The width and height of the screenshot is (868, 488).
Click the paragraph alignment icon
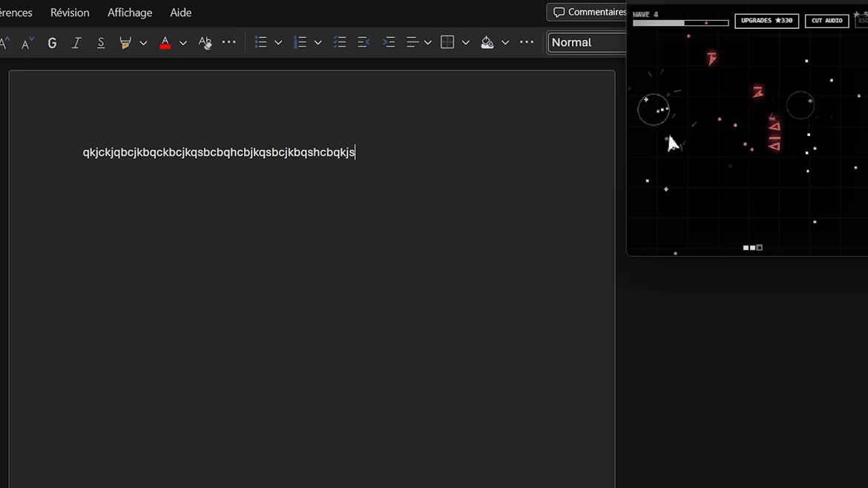[x=412, y=42]
